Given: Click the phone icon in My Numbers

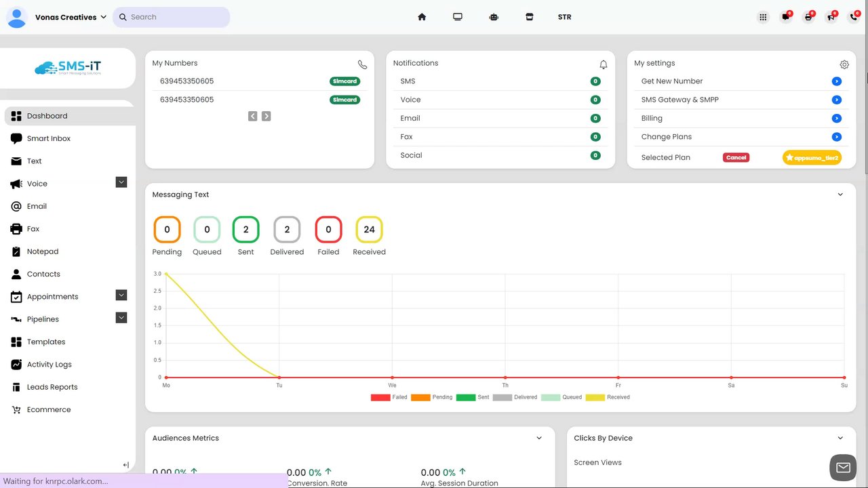Looking at the screenshot, I should 363,64.
